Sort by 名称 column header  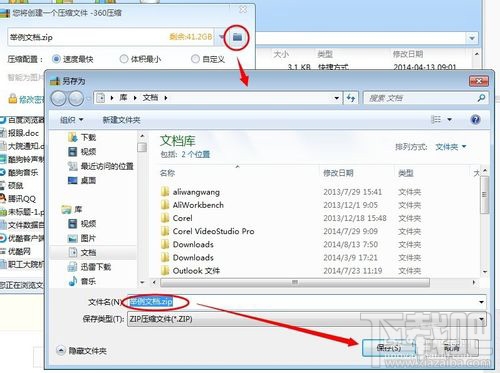pyautogui.click(x=167, y=173)
